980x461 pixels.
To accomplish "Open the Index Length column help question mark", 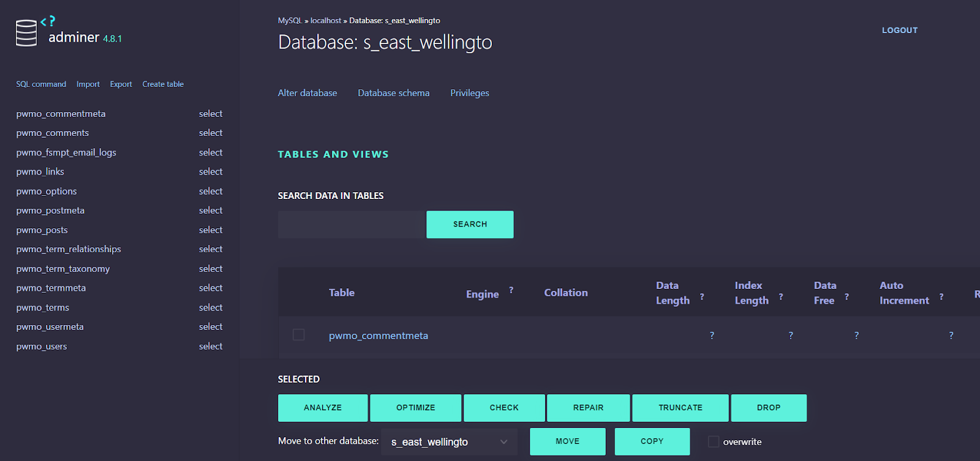I will pos(781,297).
